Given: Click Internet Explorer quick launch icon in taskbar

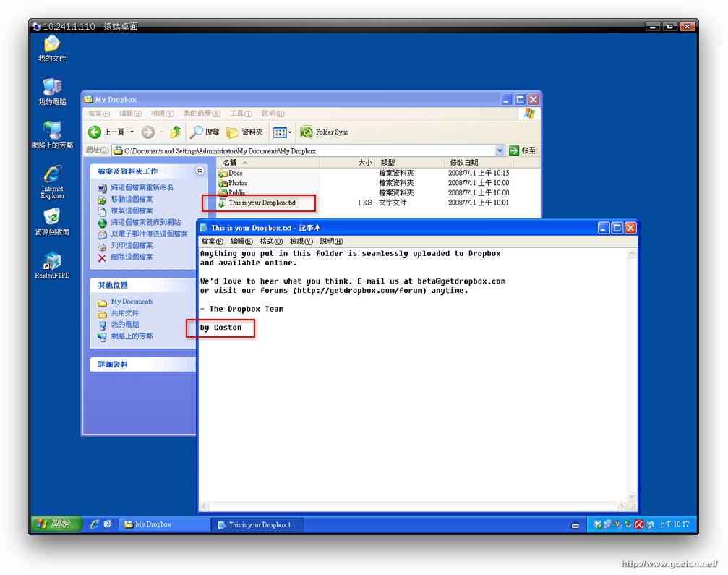Looking at the screenshot, I should click(95, 524).
